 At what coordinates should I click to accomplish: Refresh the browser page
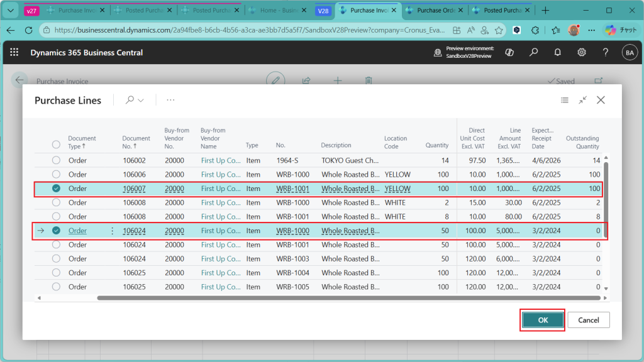click(28, 30)
